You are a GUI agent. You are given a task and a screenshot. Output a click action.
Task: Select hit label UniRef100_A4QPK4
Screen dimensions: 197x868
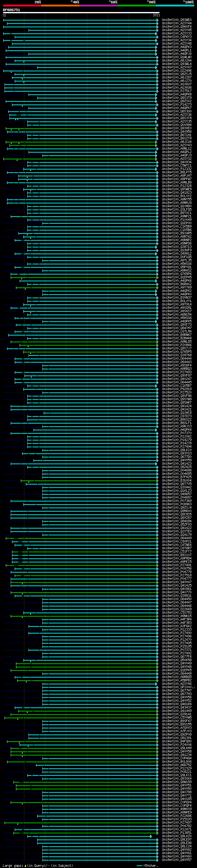(176, 430)
